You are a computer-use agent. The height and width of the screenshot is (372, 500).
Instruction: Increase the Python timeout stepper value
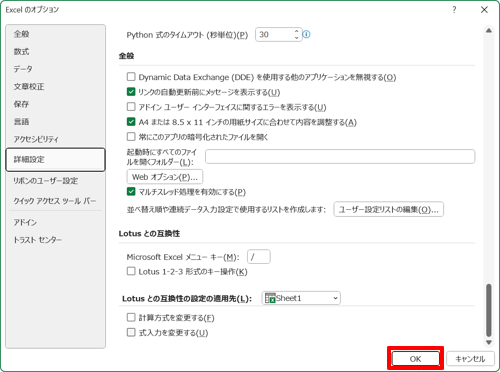pos(296,31)
